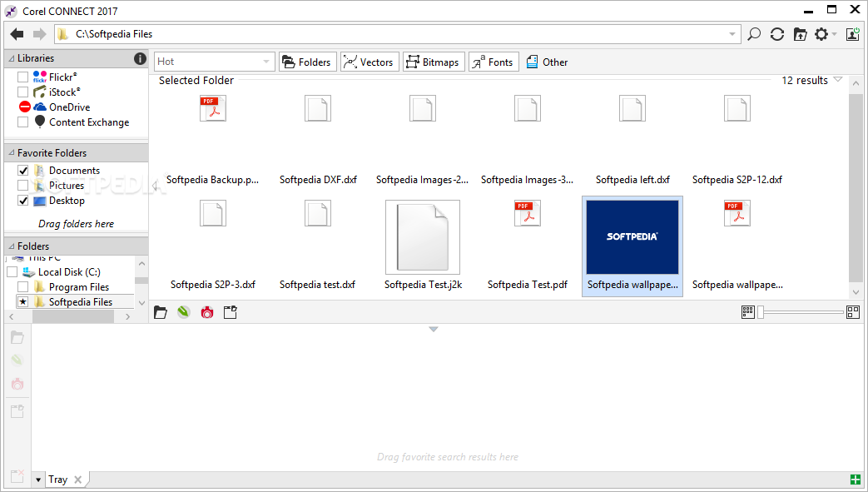
Task: Open the address path dropdown arrow
Action: click(732, 34)
